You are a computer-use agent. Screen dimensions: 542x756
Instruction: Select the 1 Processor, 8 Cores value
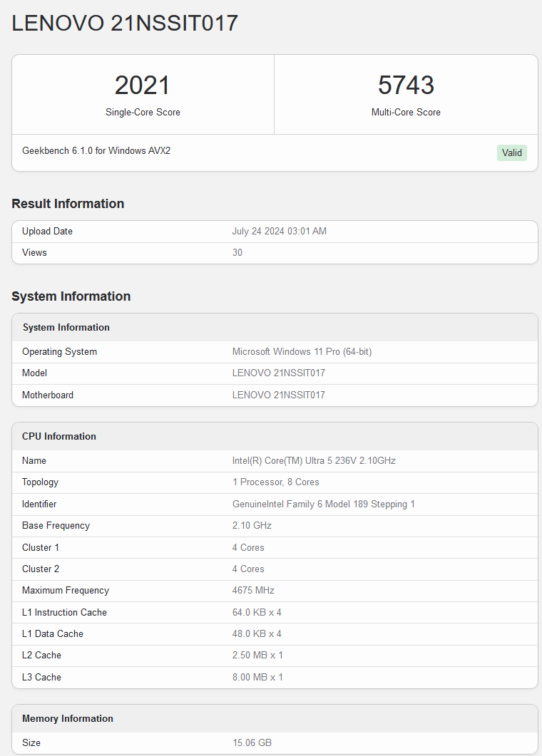(275, 482)
